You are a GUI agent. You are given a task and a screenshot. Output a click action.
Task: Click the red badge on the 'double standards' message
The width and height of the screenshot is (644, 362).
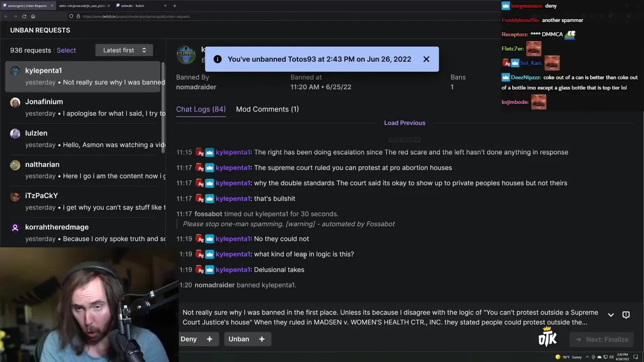coord(199,183)
